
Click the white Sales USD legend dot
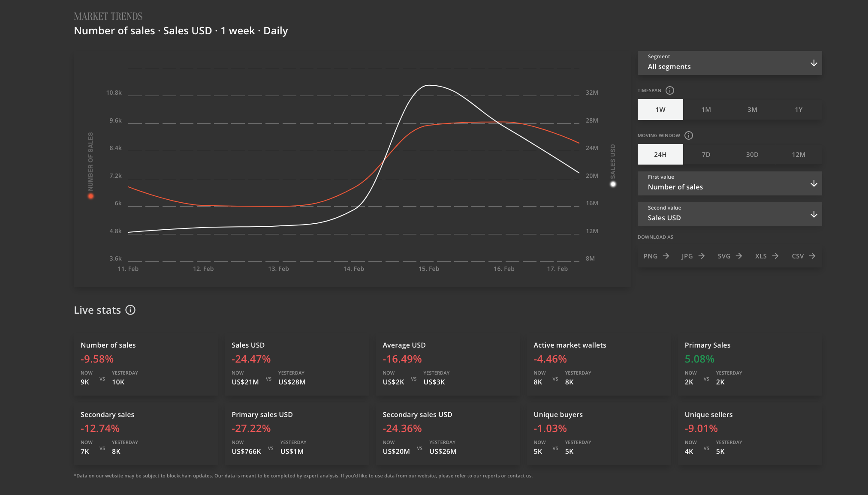pos(613,184)
